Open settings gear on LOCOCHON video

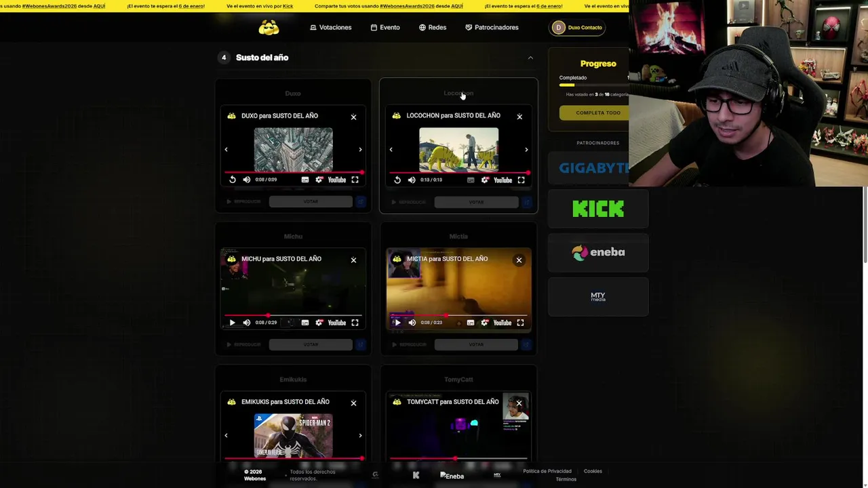(x=484, y=180)
